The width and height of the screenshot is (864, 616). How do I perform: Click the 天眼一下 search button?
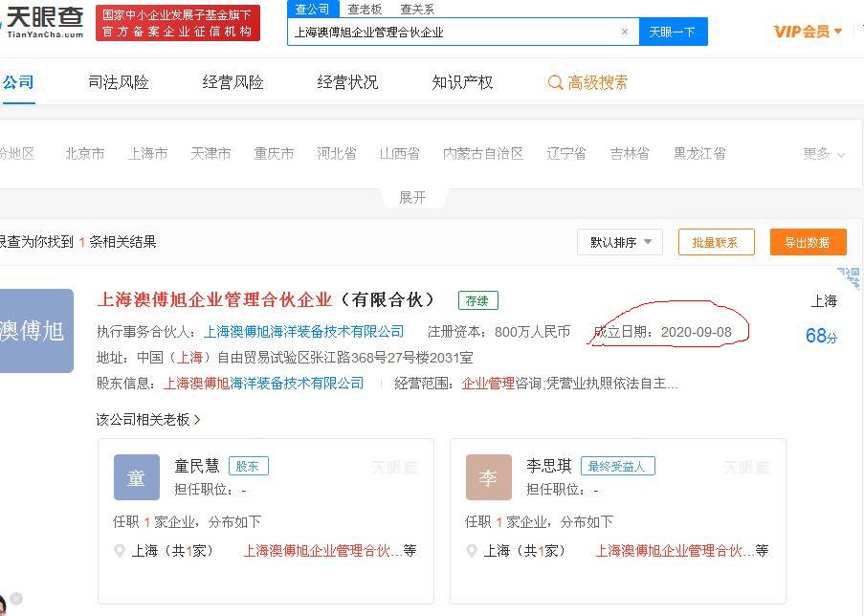pyautogui.click(x=673, y=32)
